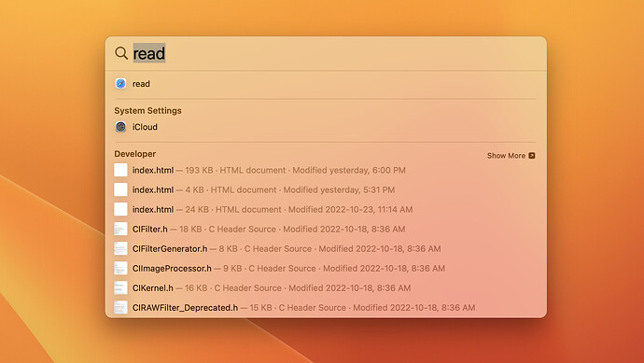This screenshot has height=363, width=644.
Task: Click the blank file icon of 193 KB index.html
Action: click(x=120, y=170)
